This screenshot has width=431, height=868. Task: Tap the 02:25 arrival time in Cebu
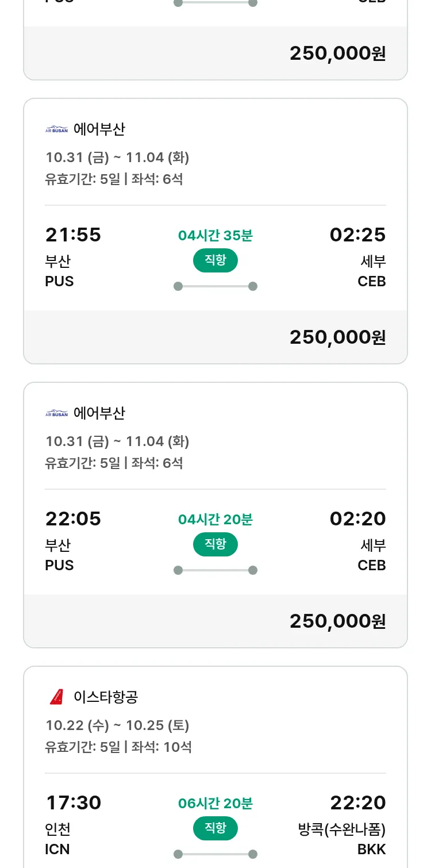click(x=357, y=235)
